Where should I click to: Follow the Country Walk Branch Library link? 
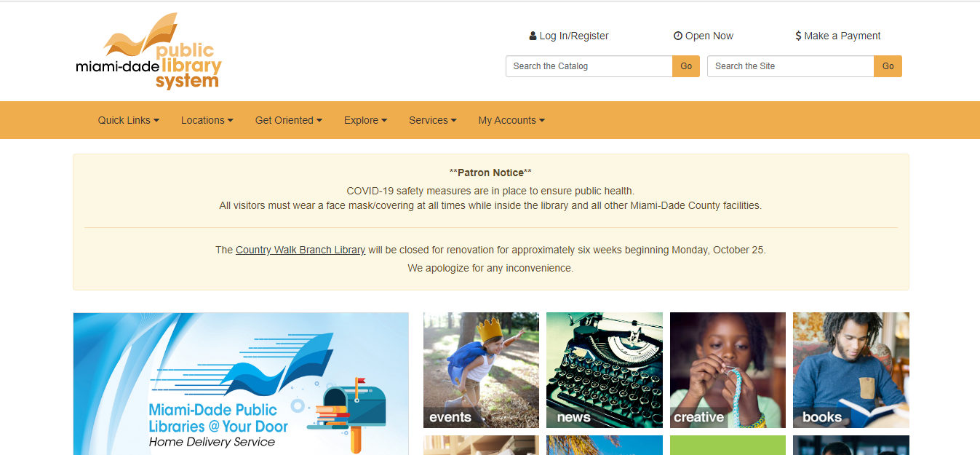tap(300, 250)
